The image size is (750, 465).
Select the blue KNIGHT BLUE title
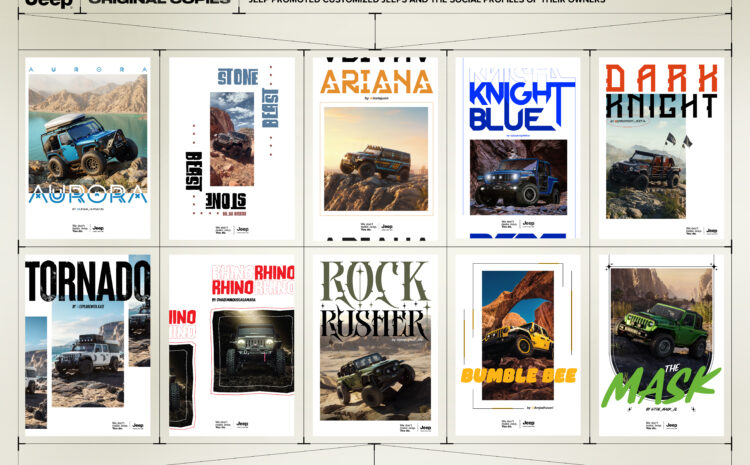[x=521, y=107]
